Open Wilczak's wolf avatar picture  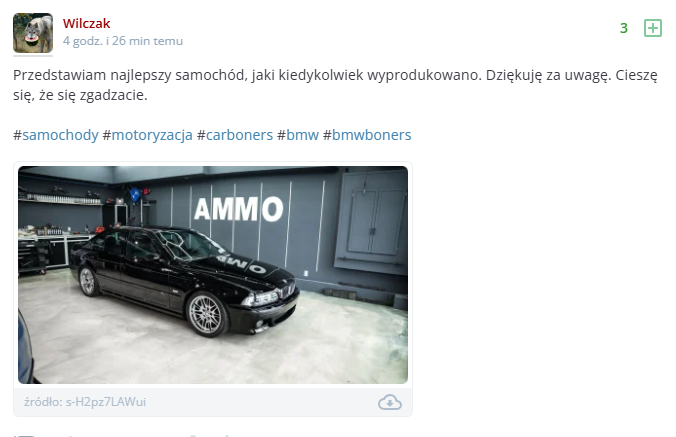33,33
